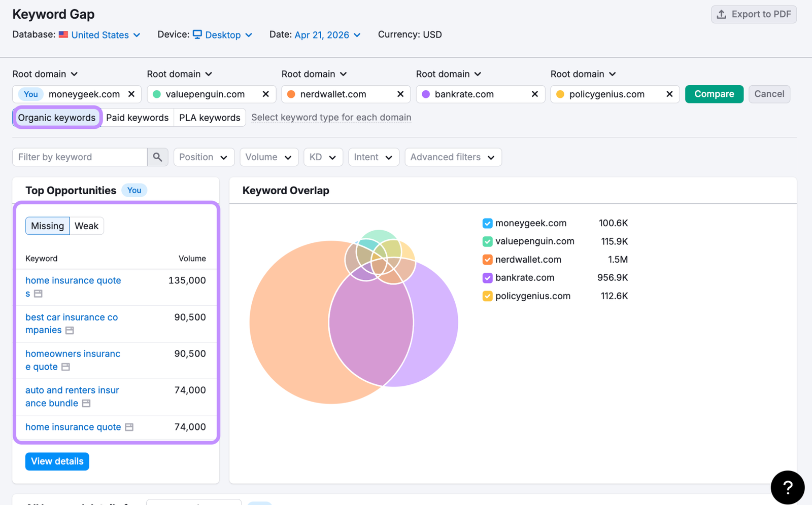This screenshot has width=812, height=505.
Task: Click the Filter by keyword input
Action: point(80,157)
